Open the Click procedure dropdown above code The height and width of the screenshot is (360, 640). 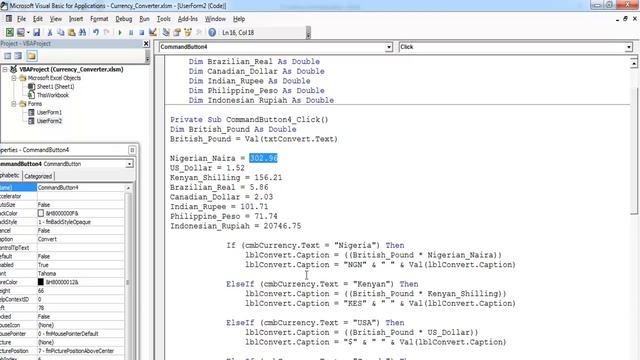pos(629,47)
